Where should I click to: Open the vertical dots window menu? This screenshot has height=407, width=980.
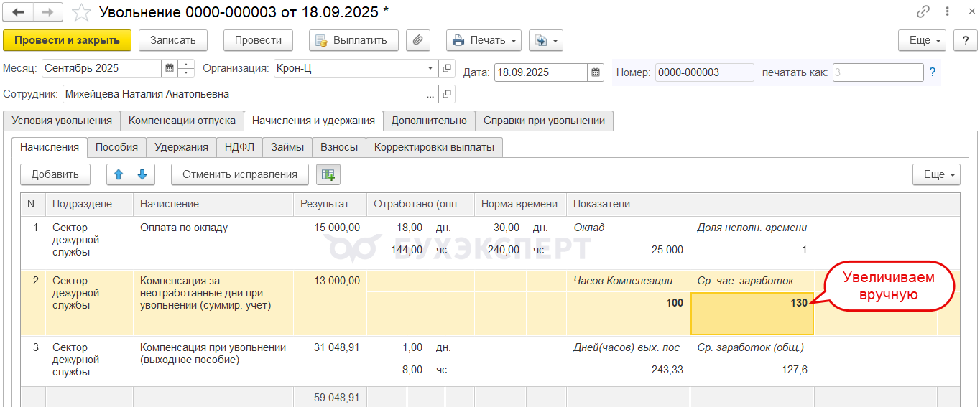tap(948, 12)
